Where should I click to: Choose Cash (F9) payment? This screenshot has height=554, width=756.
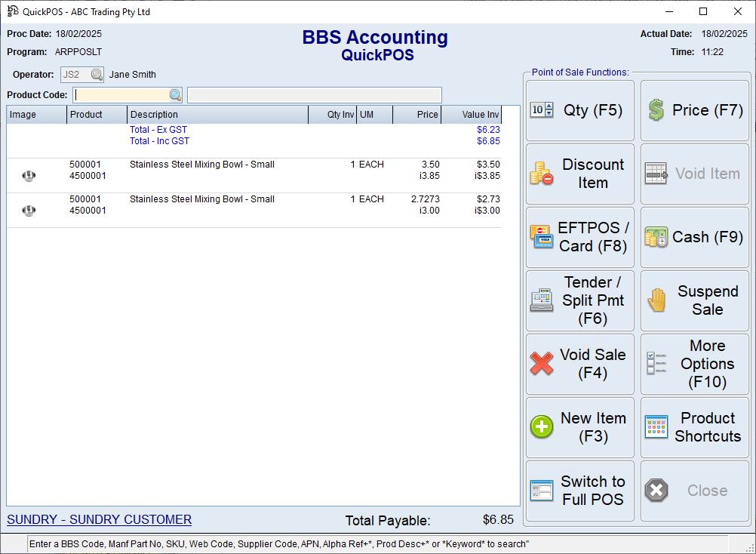[694, 237]
